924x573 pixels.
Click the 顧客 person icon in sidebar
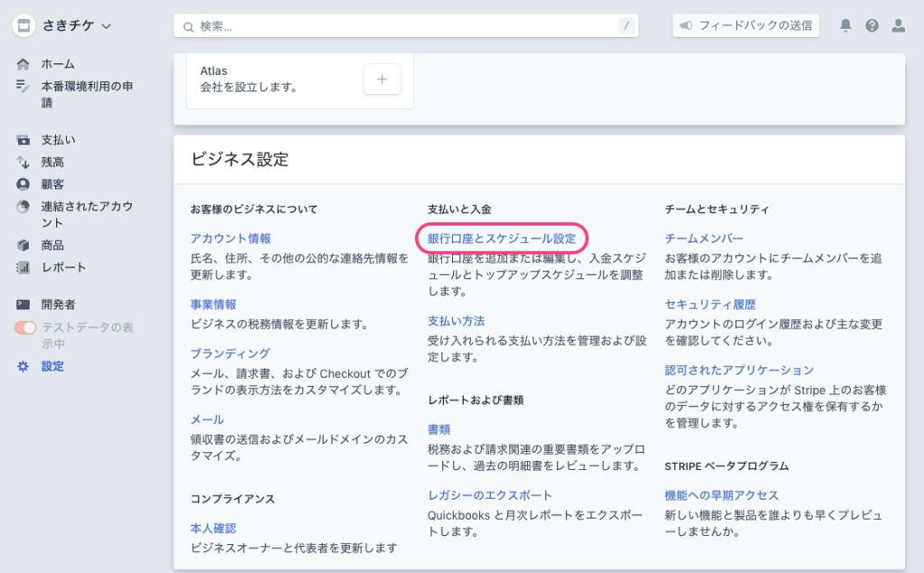(23, 184)
